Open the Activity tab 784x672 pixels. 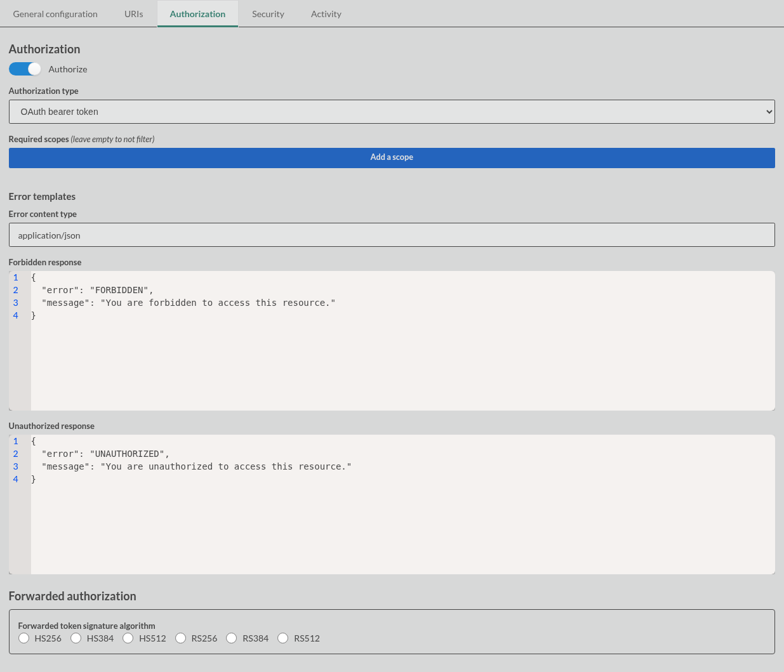(326, 14)
